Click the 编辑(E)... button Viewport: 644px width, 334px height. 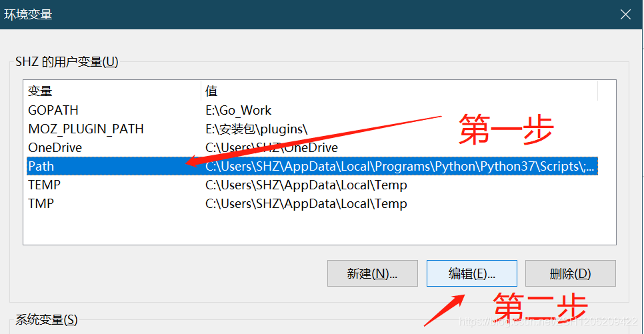pos(471,273)
